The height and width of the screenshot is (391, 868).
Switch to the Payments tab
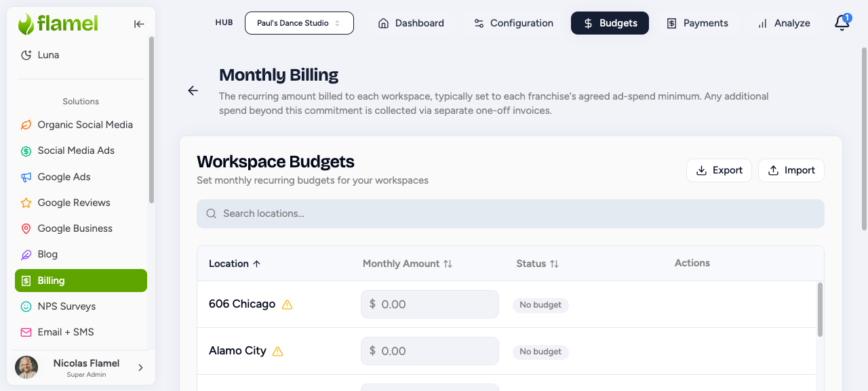tap(697, 23)
